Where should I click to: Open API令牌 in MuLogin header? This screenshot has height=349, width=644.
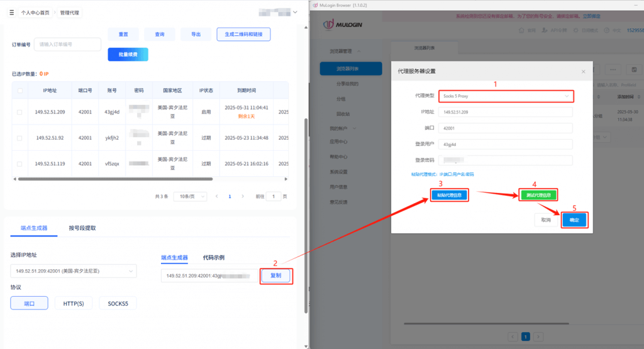click(555, 30)
